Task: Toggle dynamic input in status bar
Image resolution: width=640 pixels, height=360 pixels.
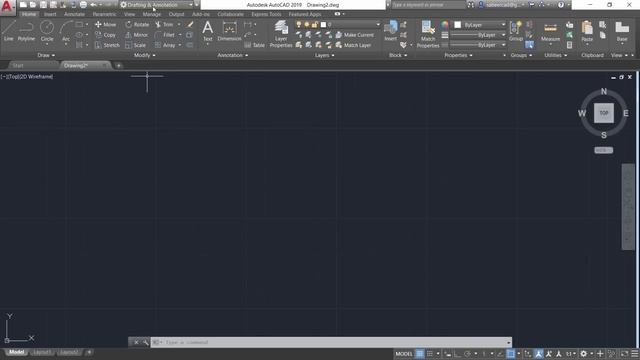Action: point(448,353)
